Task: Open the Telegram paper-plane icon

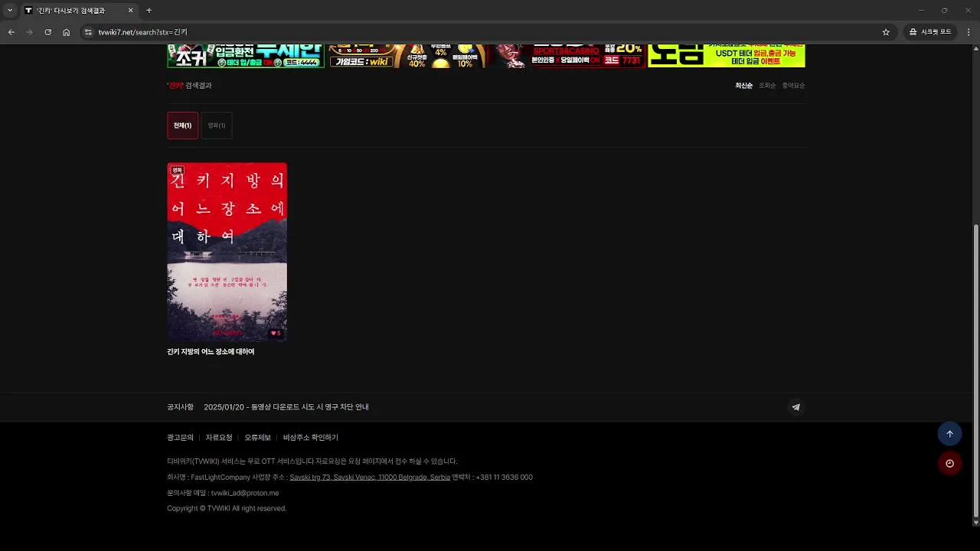Action: click(x=795, y=407)
